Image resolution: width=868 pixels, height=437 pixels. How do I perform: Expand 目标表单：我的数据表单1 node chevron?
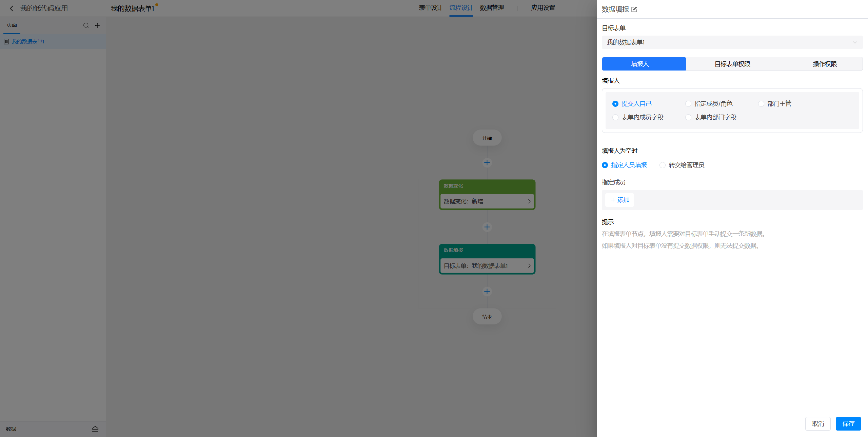(x=529, y=266)
